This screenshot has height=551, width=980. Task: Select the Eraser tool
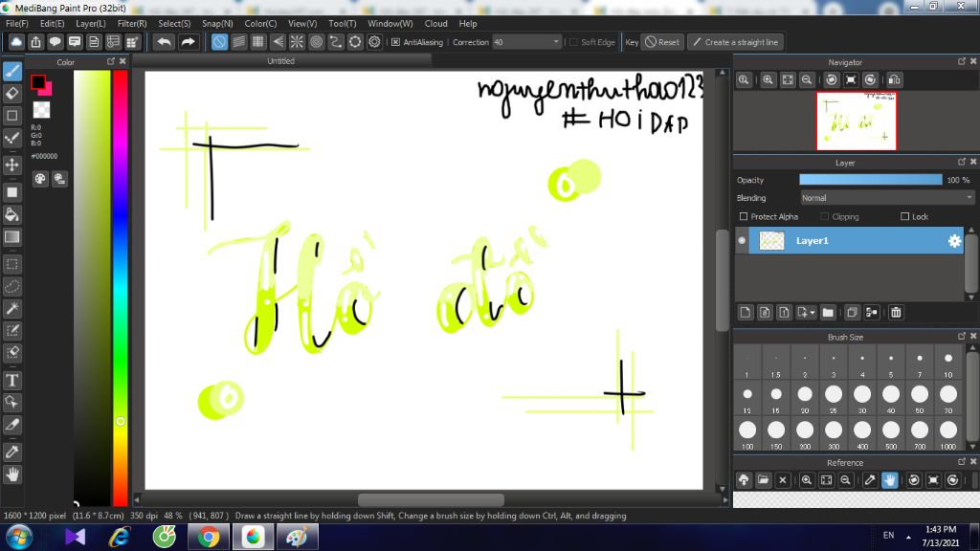click(x=11, y=93)
